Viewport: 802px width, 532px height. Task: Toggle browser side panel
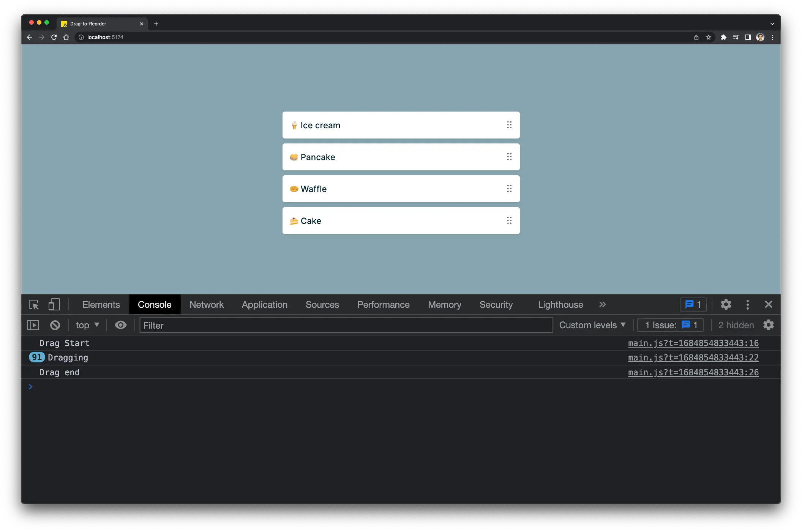point(748,37)
